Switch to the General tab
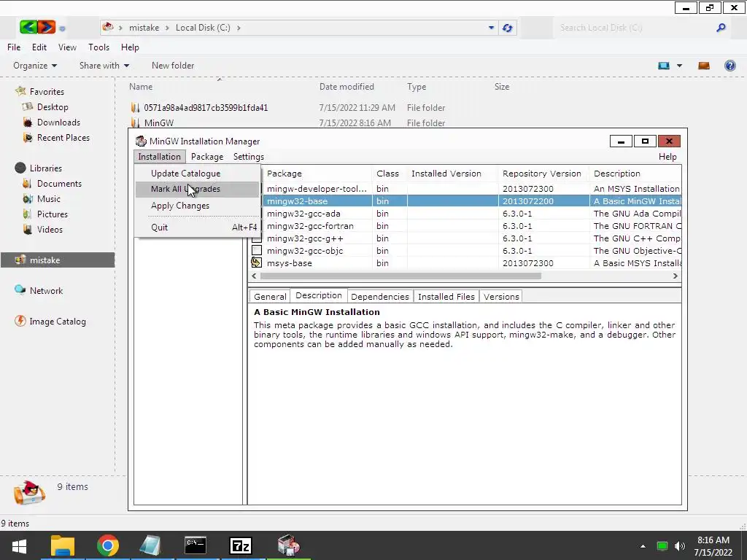Screen dimensions: 747x560 (x=270, y=297)
